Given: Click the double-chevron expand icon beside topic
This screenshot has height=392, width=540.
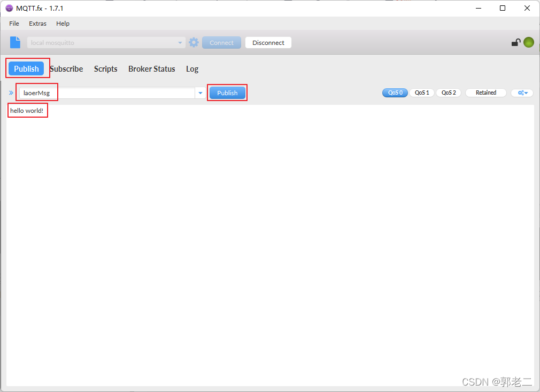Looking at the screenshot, I should (x=11, y=93).
